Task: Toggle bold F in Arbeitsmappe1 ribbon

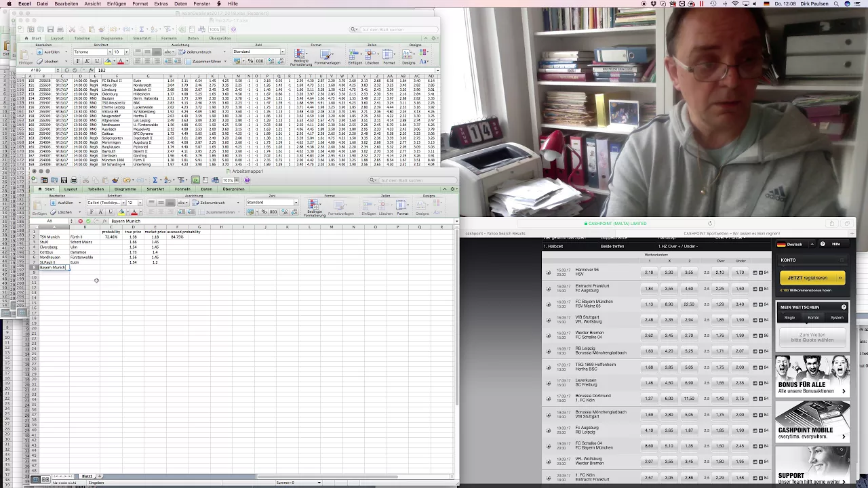Action: (92, 211)
